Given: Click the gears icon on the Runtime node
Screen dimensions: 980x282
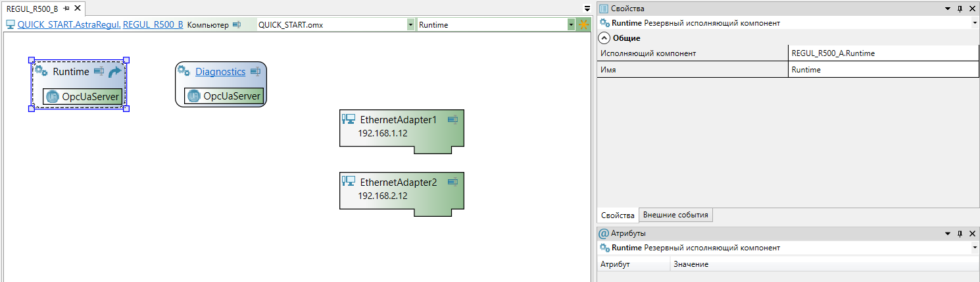Looking at the screenshot, I should coord(41,71).
